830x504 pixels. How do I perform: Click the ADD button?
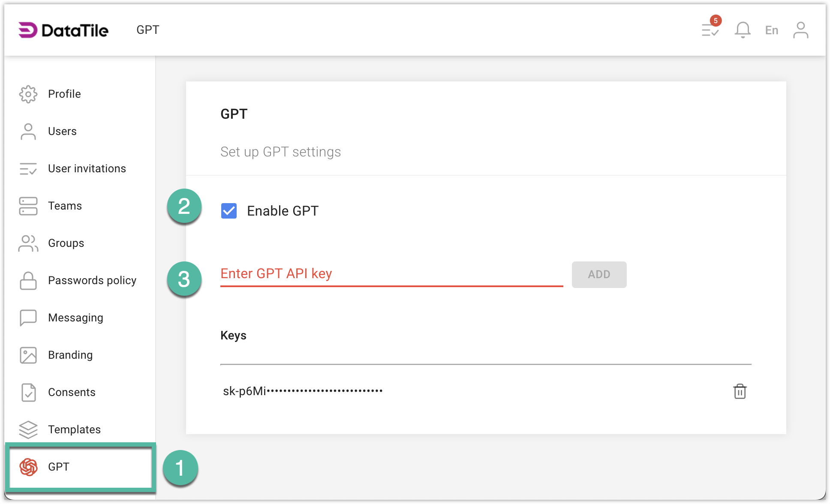[x=598, y=275]
